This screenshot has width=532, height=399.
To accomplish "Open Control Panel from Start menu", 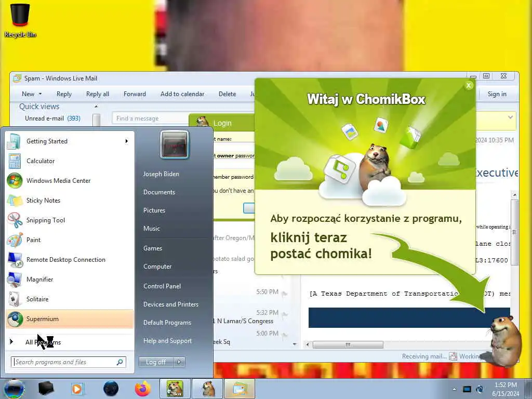I will coord(162,286).
